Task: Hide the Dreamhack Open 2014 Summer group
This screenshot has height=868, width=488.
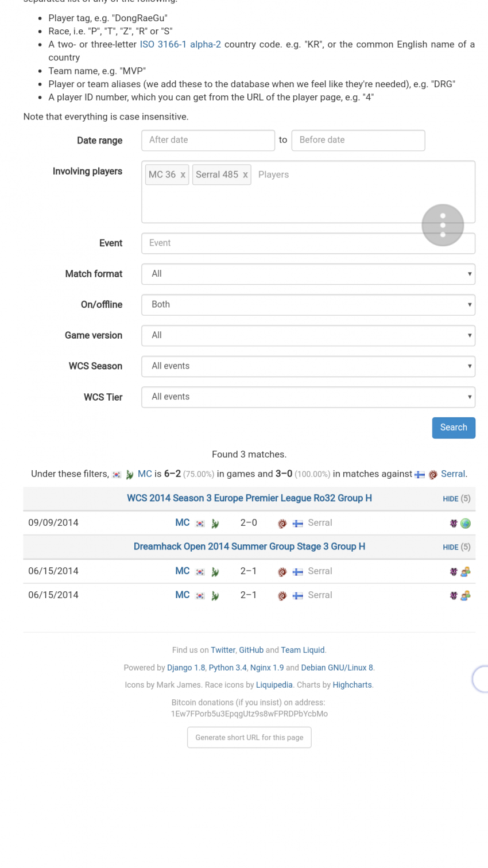Action: [451, 547]
